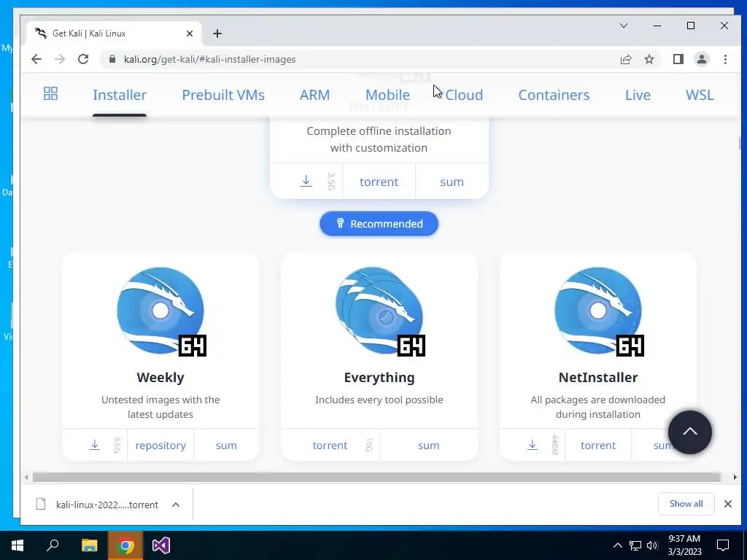
Task: Open the Everything sum link
Action: pyautogui.click(x=429, y=446)
